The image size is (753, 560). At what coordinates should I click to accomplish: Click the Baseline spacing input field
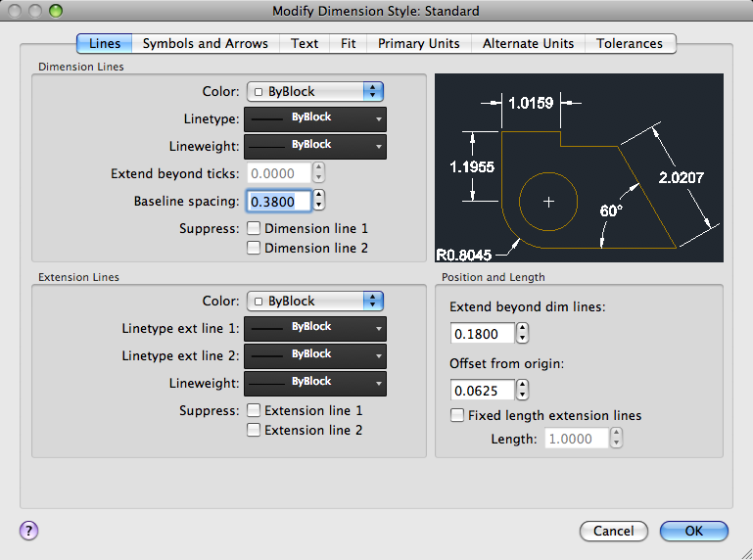(279, 201)
